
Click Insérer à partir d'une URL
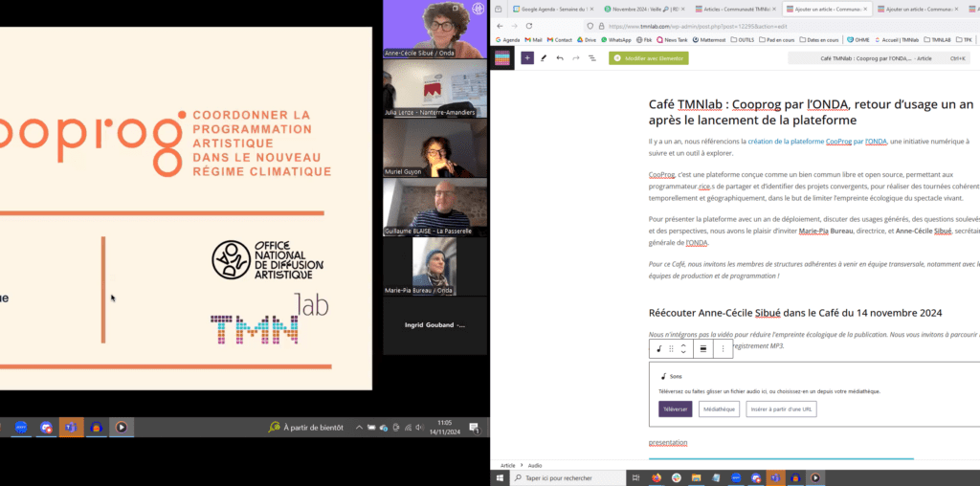(x=782, y=409)
